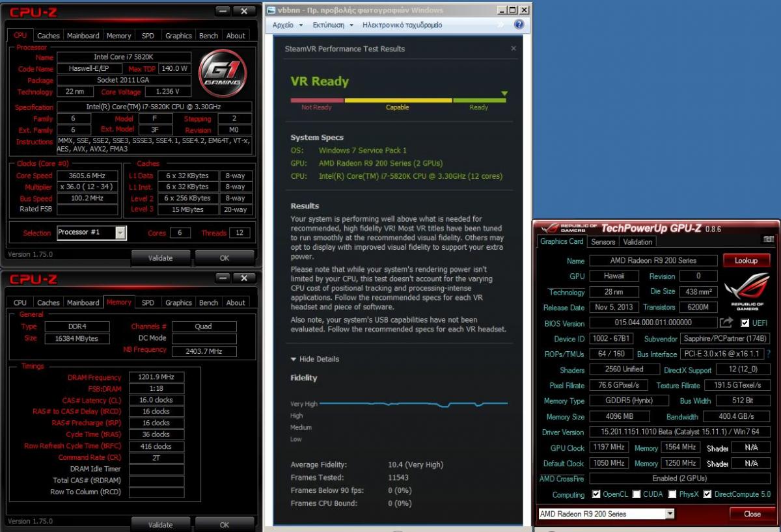The width and height of the screenshot is (781, 532).
Task: Click the red Not Ready segment of VR meter
Action: 317,101
